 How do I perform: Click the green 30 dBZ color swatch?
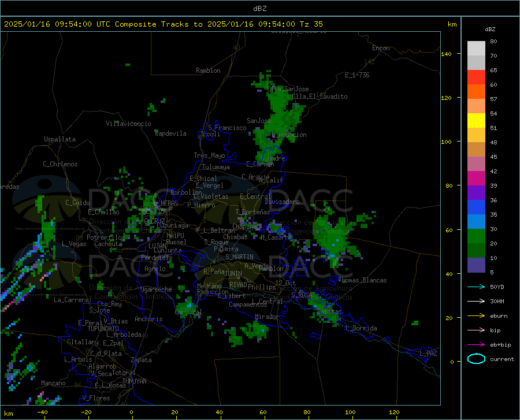476,236
